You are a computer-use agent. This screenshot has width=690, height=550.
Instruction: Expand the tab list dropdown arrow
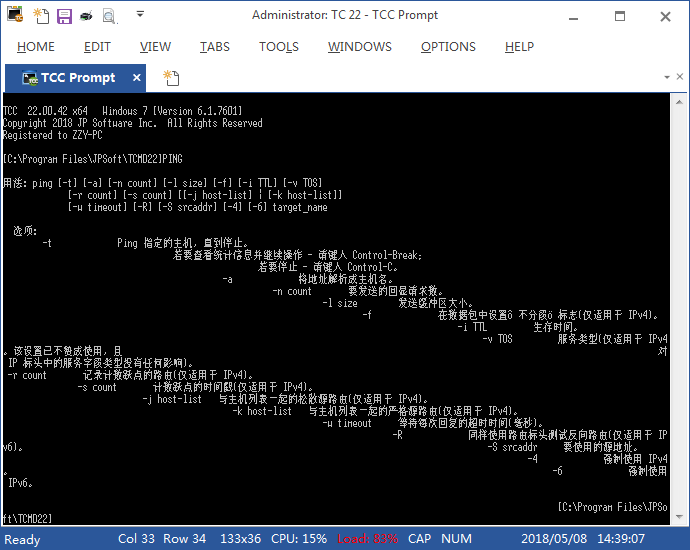(x=667, y=77)
